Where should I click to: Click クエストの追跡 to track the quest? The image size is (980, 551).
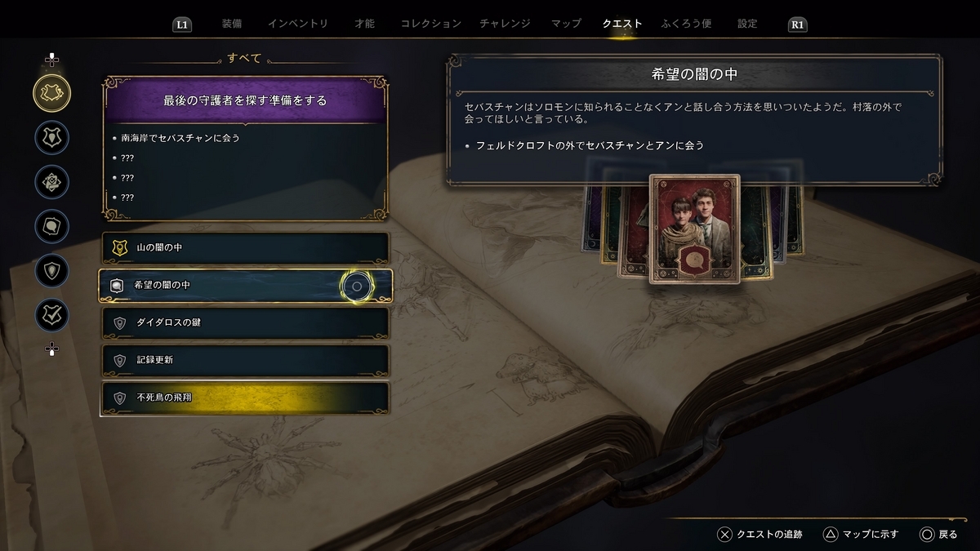pos(759,535)
